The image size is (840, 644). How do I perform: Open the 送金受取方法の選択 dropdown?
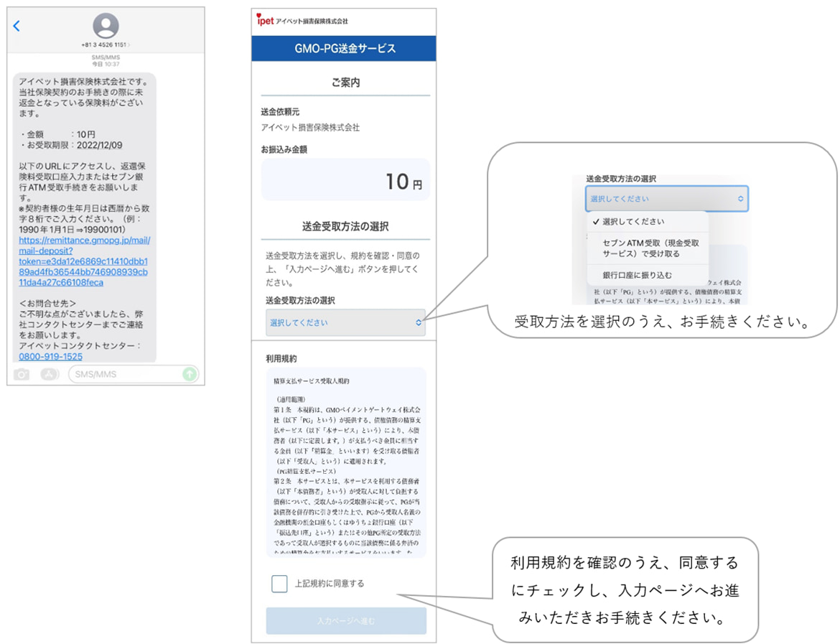tap(345, 323)
